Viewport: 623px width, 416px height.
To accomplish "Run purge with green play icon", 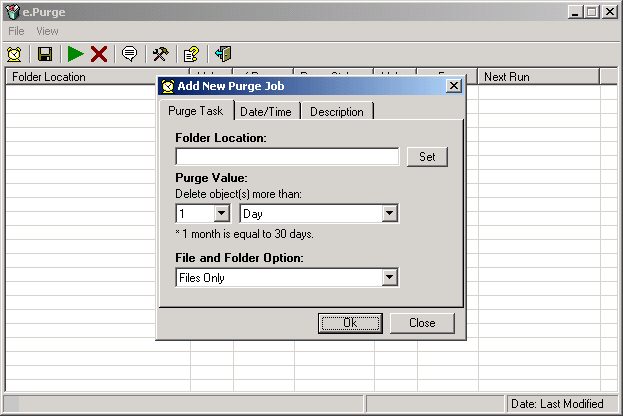I will (x=75, y=54).
